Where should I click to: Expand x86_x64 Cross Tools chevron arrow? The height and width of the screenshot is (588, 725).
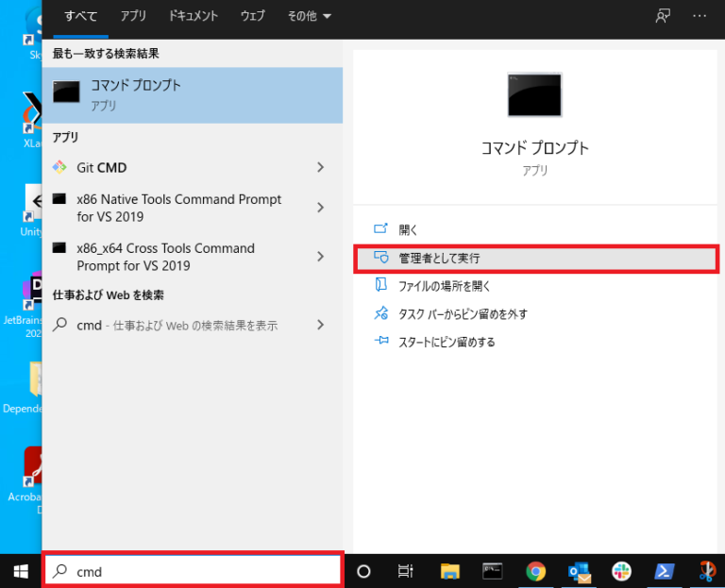click(320, 257)
